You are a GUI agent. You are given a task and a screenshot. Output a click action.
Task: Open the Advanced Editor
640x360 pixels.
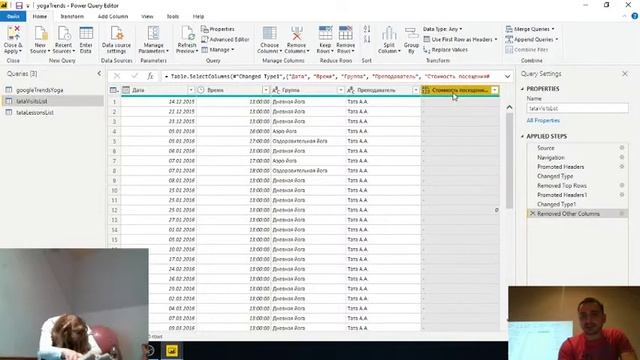[x=225, y=39]
